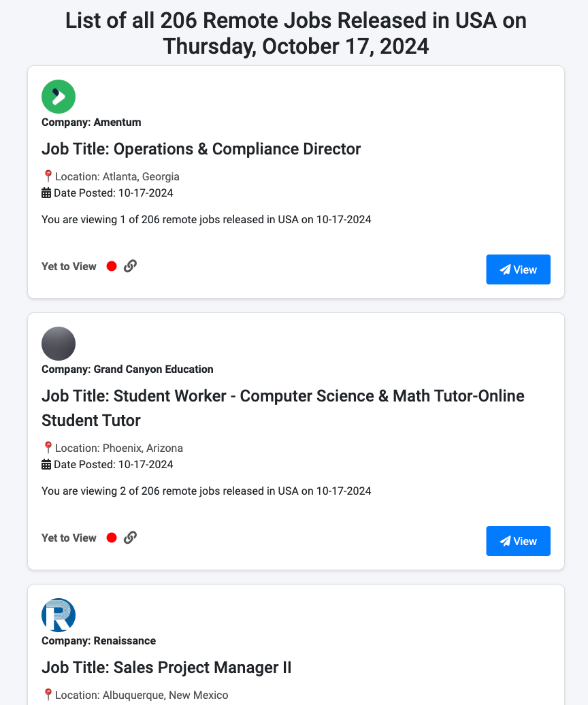Click the Yet to View label on the Amentum card

point(69,266)
